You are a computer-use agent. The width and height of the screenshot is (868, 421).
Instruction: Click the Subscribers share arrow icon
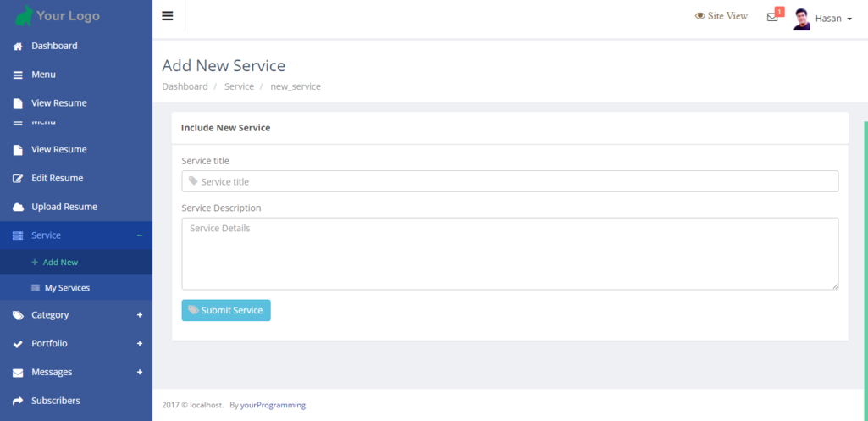[18, 401]
